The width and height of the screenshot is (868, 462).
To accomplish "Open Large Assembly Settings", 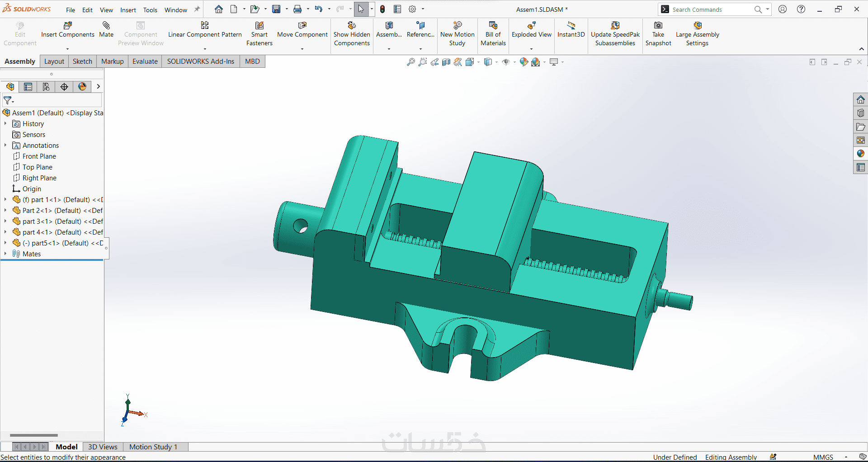I will point(697,34).
